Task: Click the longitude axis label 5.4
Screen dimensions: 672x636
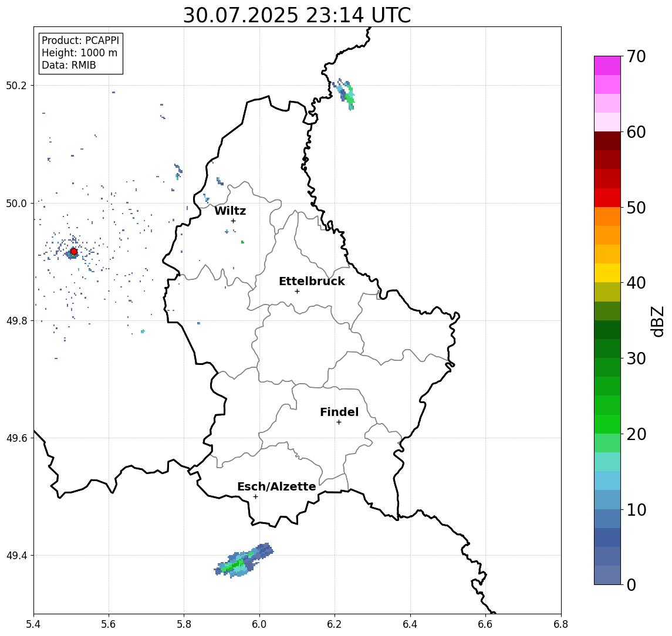Action: pos(33,624)
